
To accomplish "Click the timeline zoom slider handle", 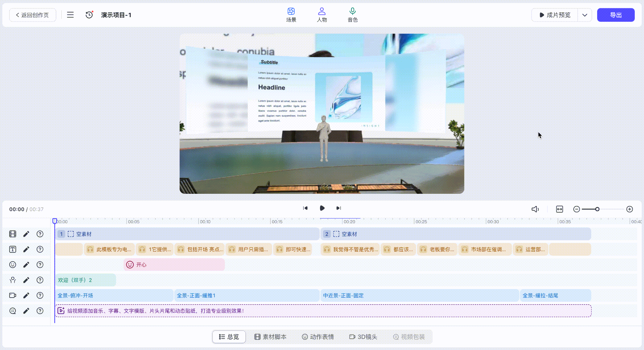I will click(597, 209).
